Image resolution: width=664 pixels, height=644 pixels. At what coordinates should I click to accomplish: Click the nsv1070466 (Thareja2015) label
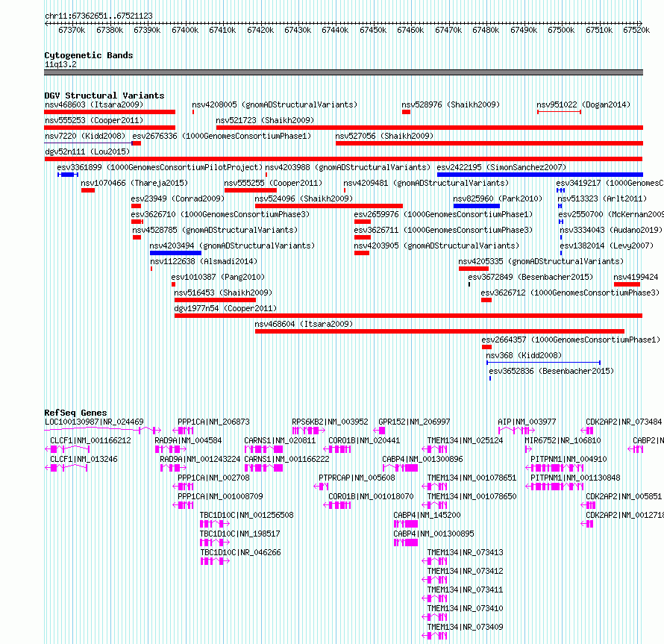coord(134,183)
